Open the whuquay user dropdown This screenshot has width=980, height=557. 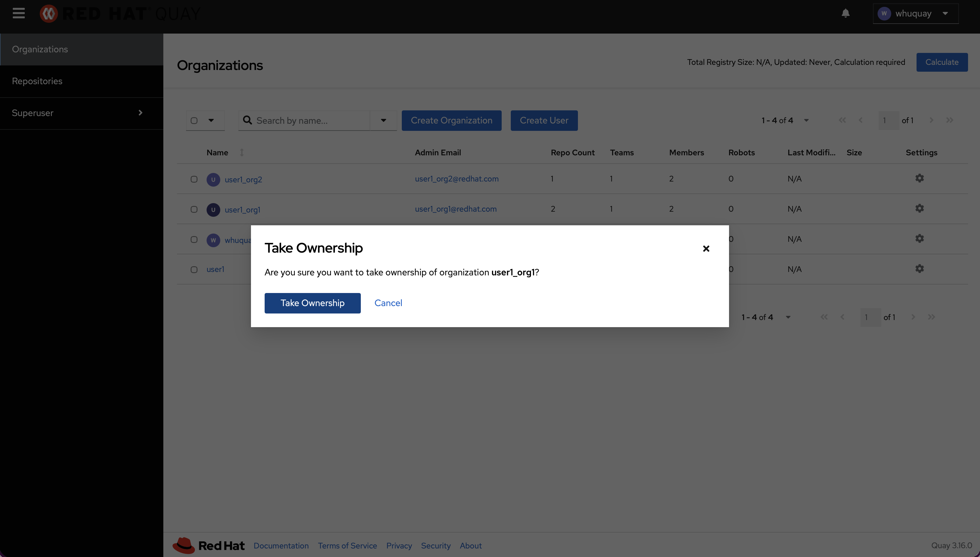pos(915,14)
